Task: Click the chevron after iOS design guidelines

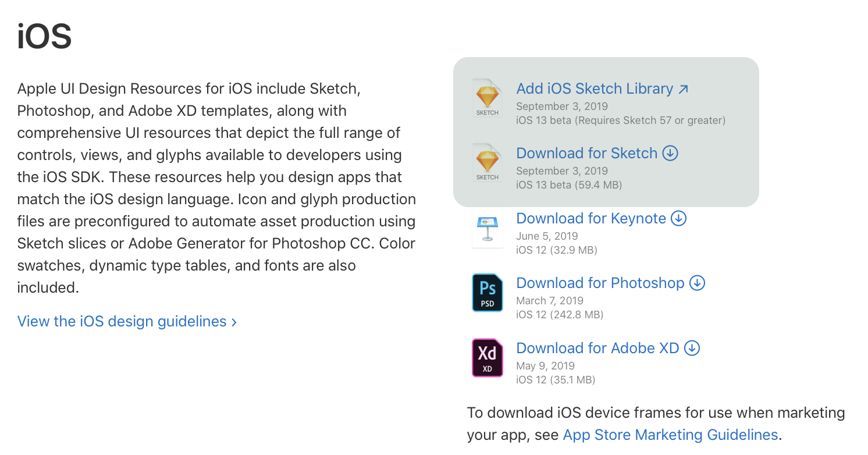Action: coord(234,322)
